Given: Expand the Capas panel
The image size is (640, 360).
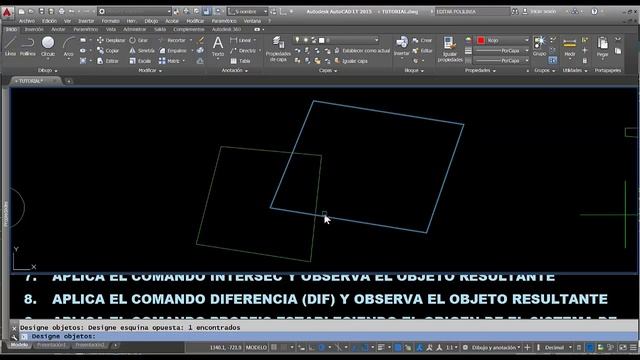Looking at the screenshot, I should click(x=328, y=71).
